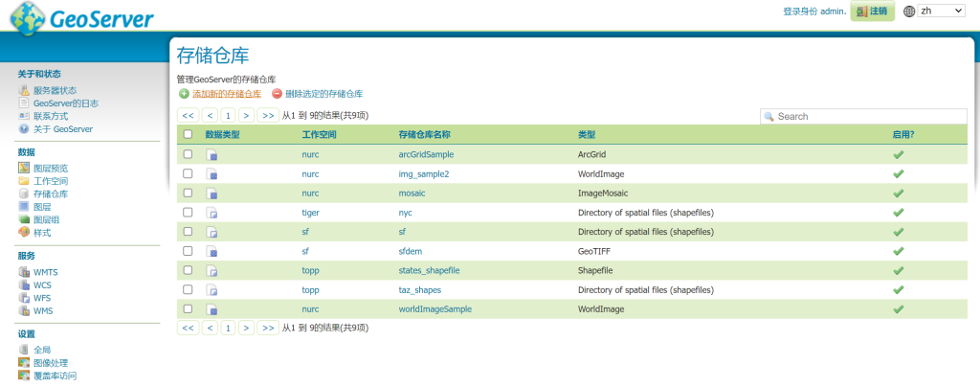
Task: Click the server status icon in sidebar
Action: click(24, 90)
